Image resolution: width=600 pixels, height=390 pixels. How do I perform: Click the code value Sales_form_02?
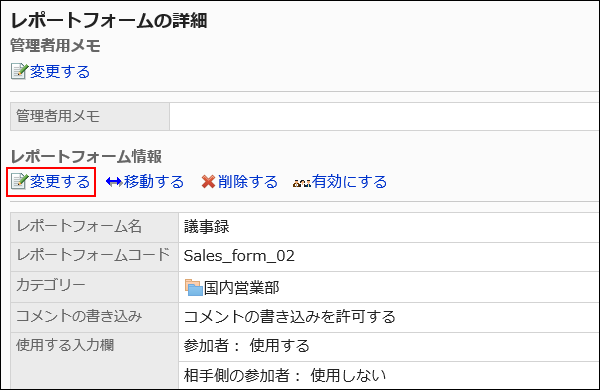coord(239,256)
